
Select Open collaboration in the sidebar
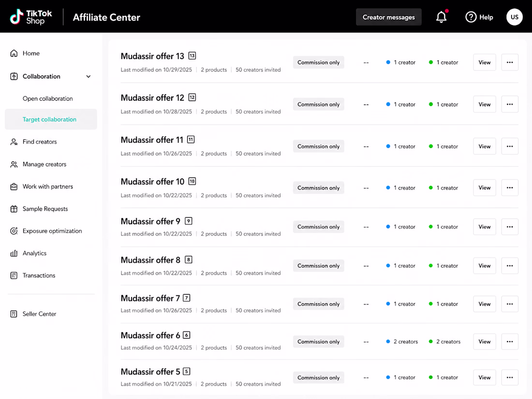click(48, 99)
